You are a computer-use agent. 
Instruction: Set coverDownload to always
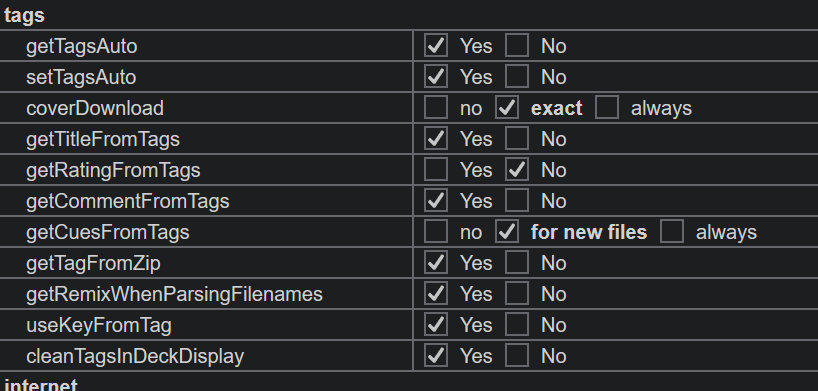(x=607, y=108)
